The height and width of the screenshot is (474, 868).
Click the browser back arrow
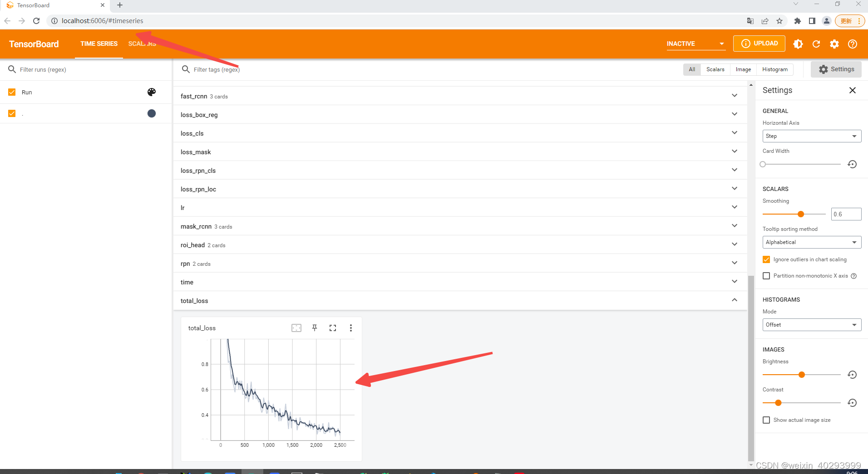coord(7,21)
